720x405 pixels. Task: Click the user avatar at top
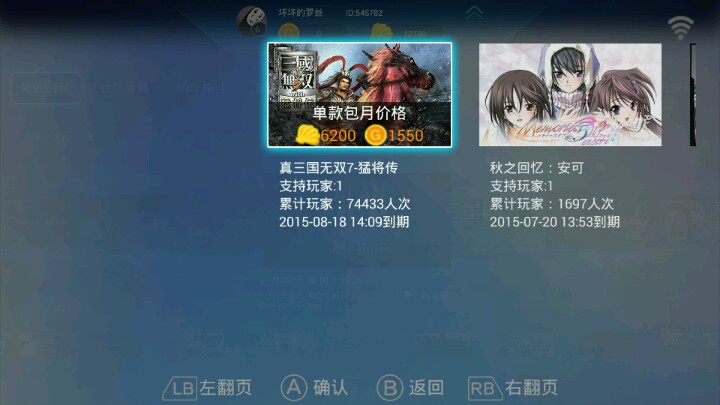click(x=252, y=21)
